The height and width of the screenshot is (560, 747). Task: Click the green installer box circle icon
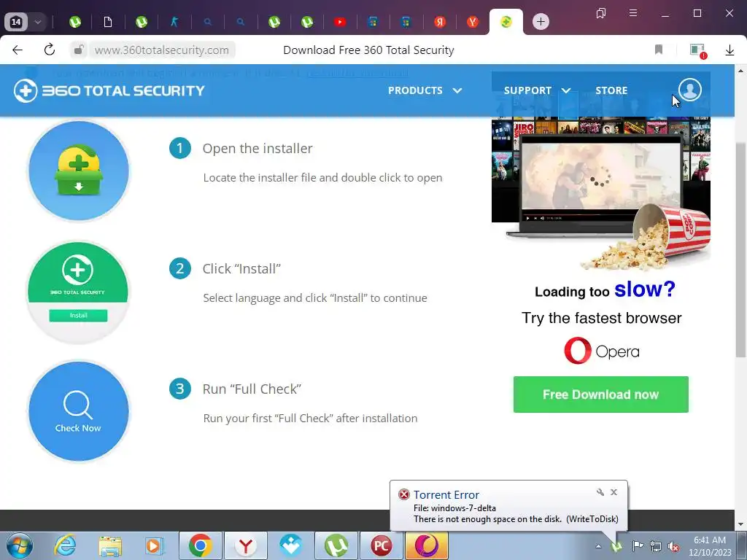(79, 171)
